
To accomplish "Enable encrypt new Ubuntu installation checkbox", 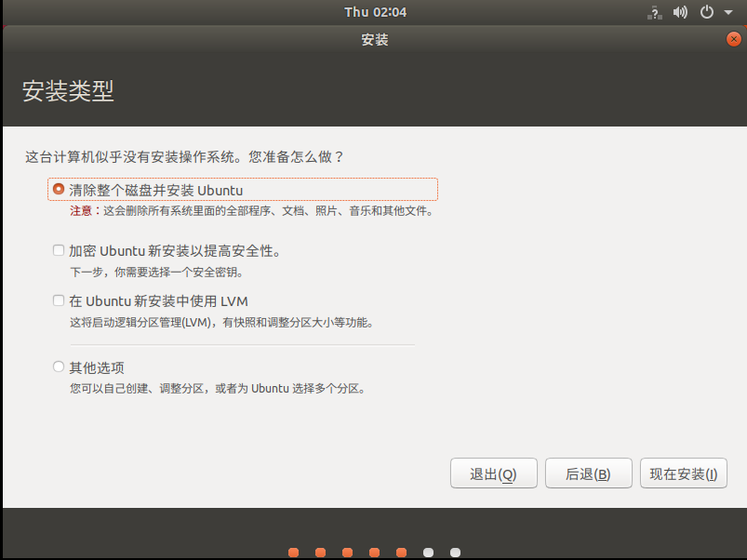I will [x=59, y=250].
